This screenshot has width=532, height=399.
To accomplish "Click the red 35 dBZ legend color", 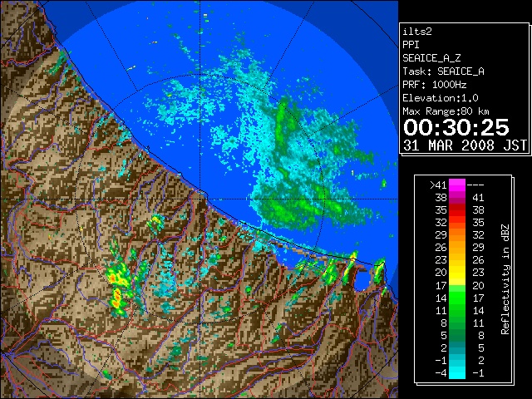I will click(457, 210).
